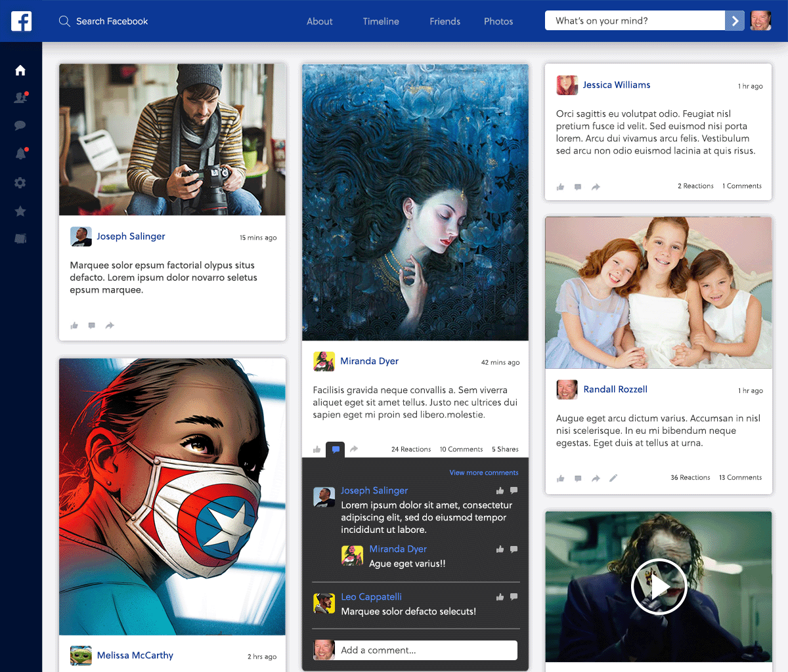This screenshot has width=788, height=672.
Task: Comment on Jessica Williams' post
Action: click(x=578, y=187)
